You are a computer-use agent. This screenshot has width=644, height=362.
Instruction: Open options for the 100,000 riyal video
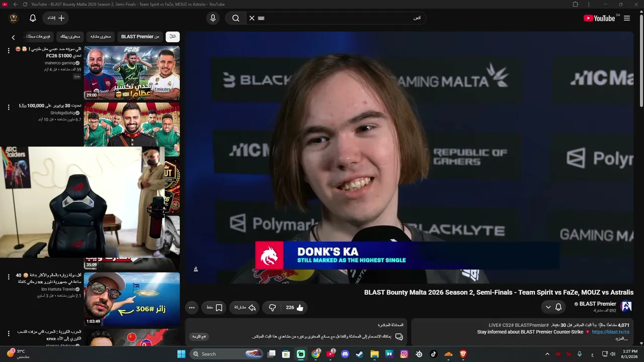9,107
